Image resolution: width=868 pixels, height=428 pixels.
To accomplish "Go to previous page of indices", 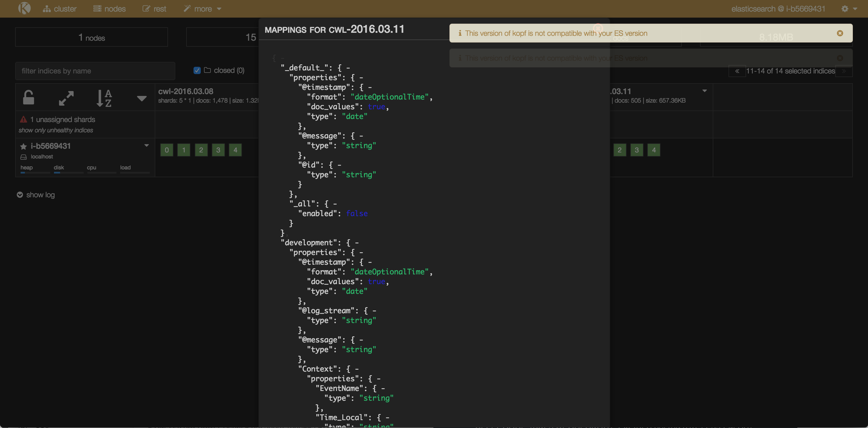I will click(x=737, y=71).
